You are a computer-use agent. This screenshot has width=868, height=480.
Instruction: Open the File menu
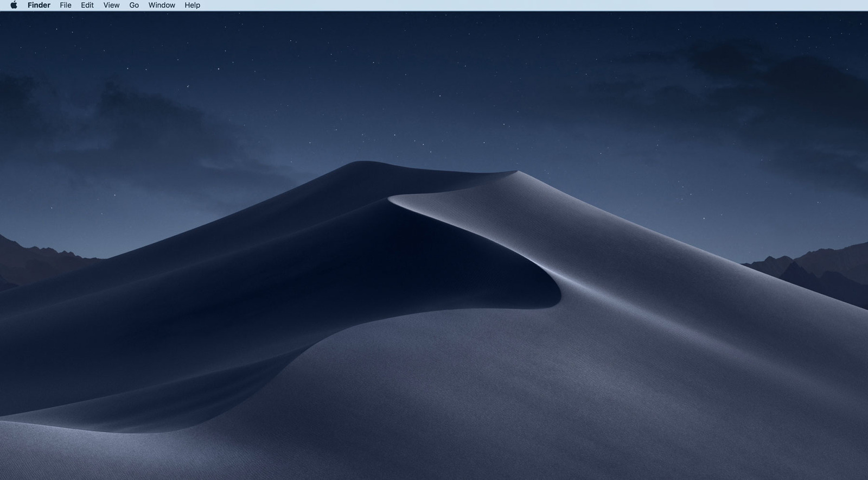coord(66,5)
